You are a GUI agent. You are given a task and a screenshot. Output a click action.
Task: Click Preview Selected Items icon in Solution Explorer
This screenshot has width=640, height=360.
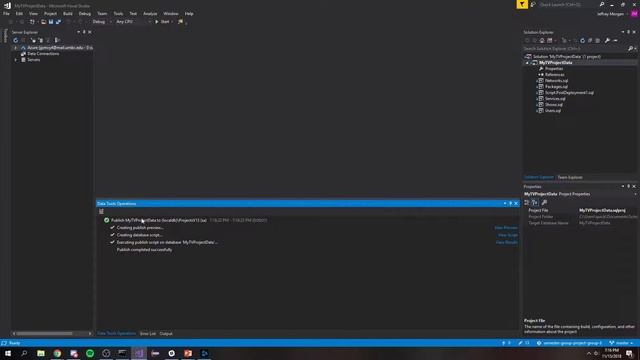coord(615,40)
